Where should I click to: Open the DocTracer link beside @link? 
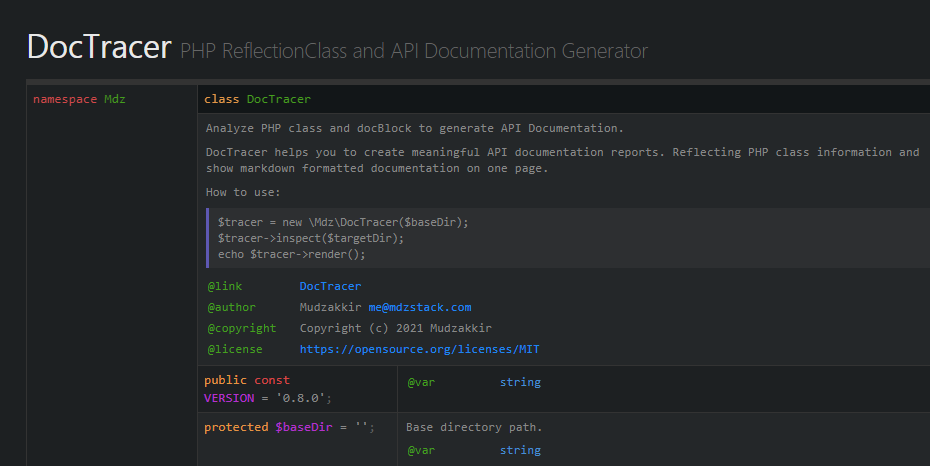click(x=330, y=286)
